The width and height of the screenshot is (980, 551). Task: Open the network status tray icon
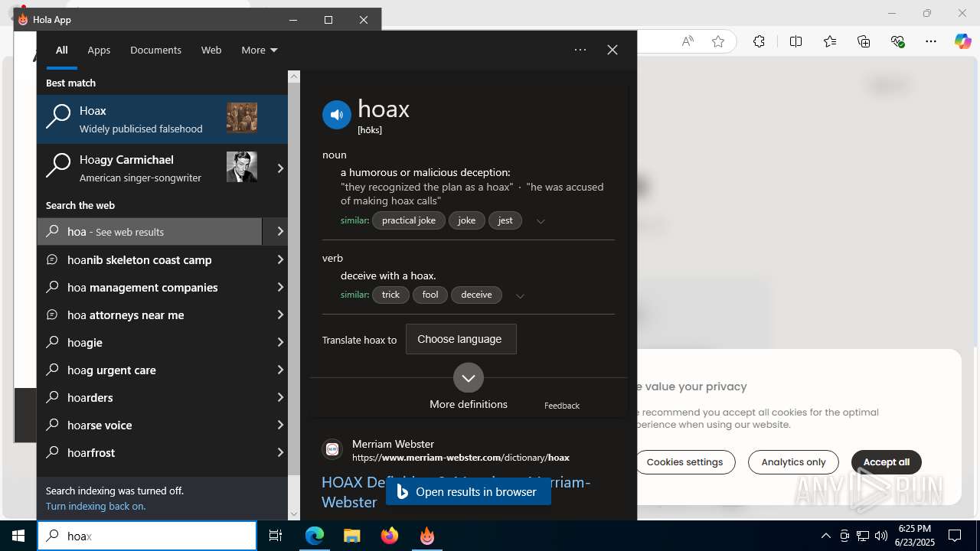[863, 536]
